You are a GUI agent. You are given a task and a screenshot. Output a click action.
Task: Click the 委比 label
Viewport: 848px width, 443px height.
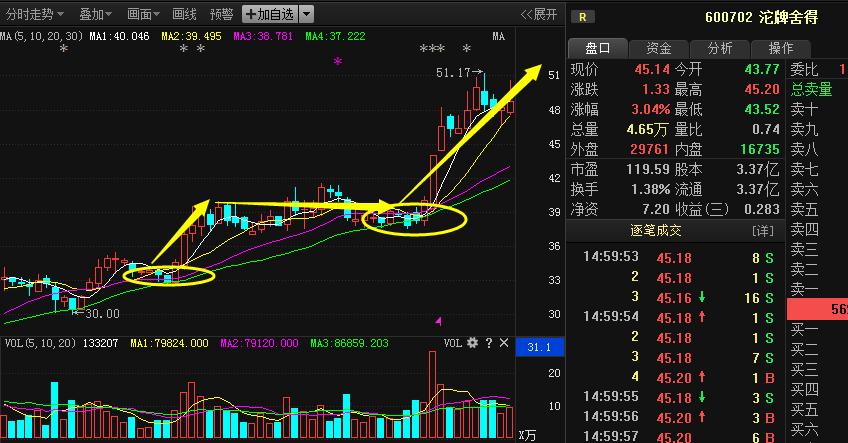click(804, 69)
